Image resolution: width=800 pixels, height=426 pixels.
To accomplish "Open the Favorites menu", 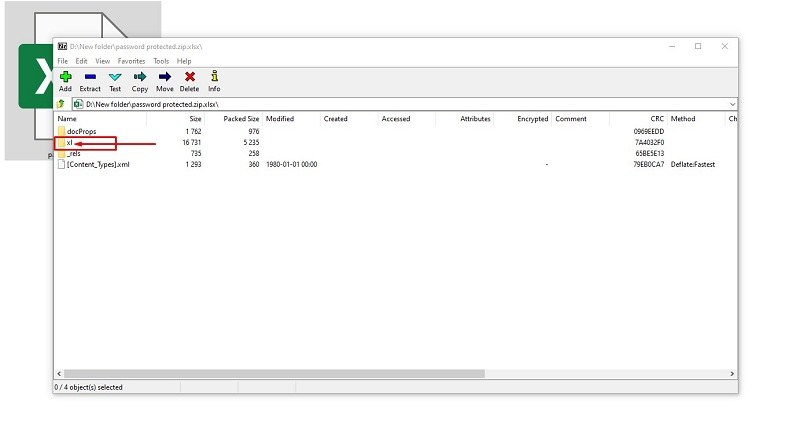I will coord(131,61).
